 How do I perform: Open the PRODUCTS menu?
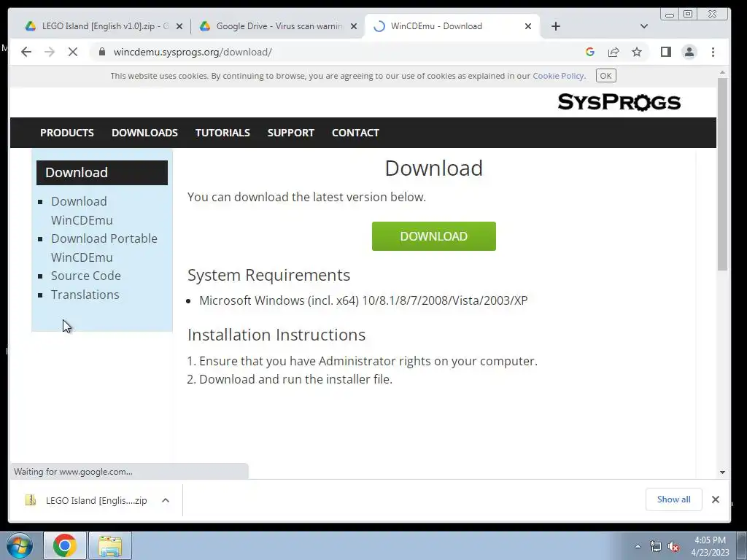66,133
